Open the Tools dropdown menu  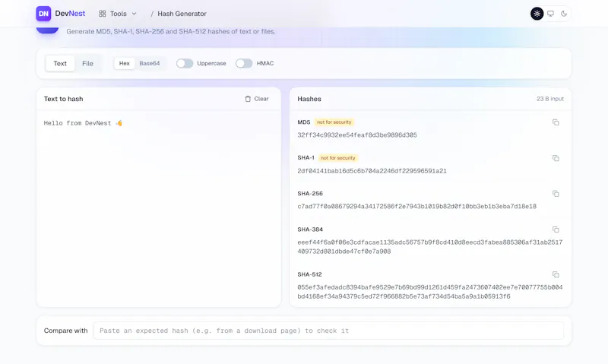click(118, 14)
